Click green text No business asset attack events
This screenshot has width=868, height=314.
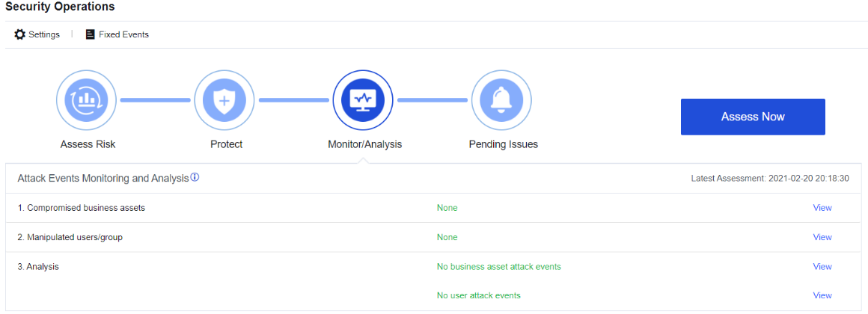[x=499, y=266]
